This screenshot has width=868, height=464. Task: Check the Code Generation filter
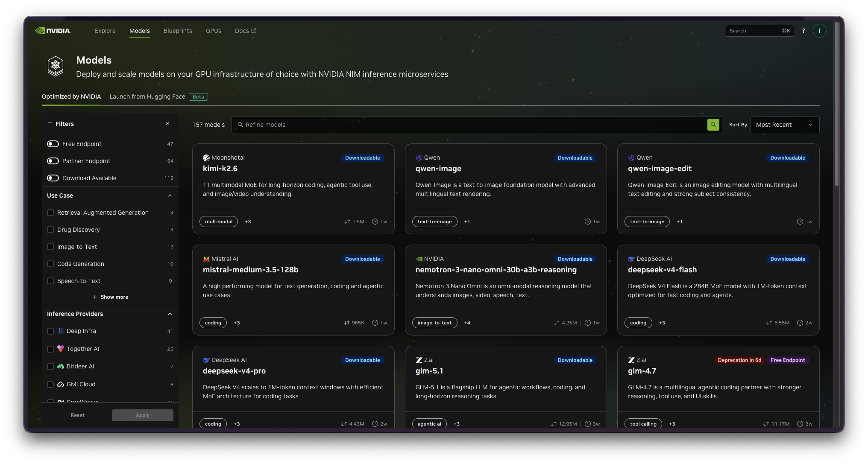(50, 264)
